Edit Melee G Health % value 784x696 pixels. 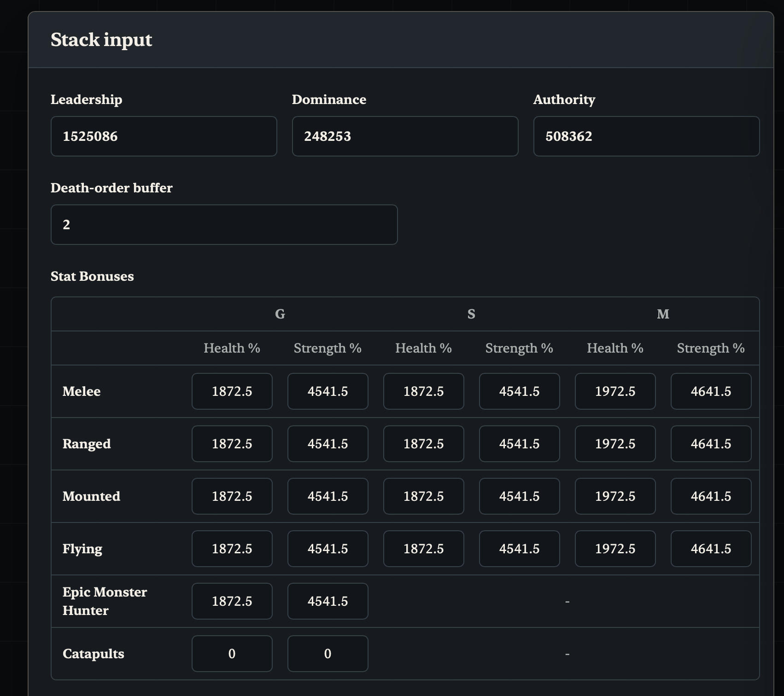pos(232,391)
